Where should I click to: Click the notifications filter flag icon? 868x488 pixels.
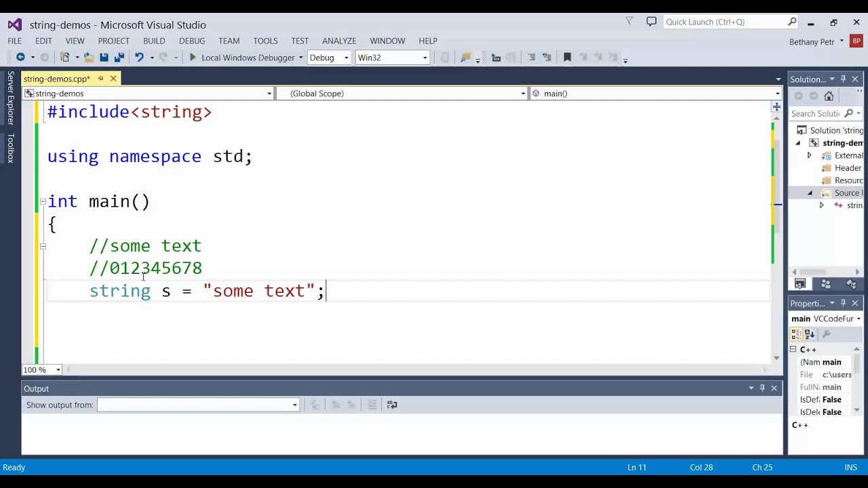click(629, 22)
